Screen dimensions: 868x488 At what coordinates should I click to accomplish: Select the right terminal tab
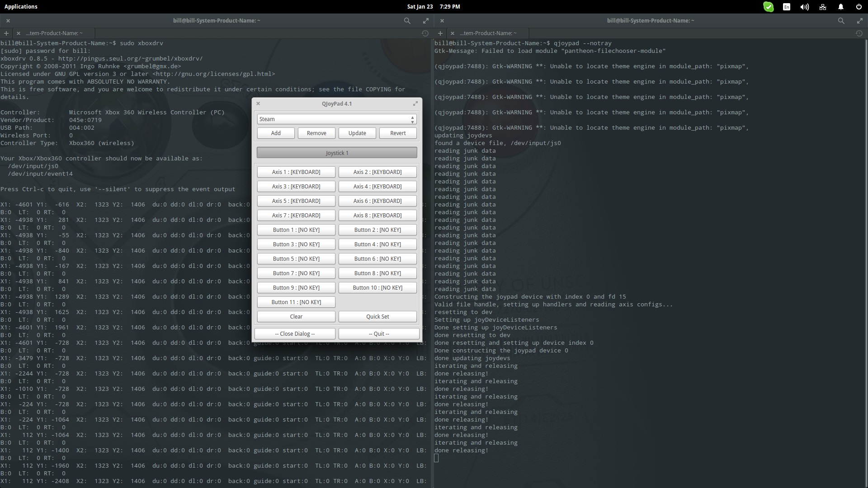[x=488, y=33]
